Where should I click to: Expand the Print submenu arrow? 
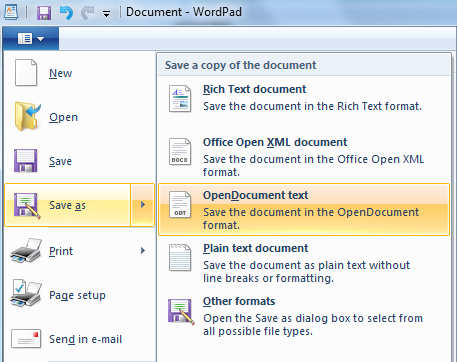[x=143, y=250]
